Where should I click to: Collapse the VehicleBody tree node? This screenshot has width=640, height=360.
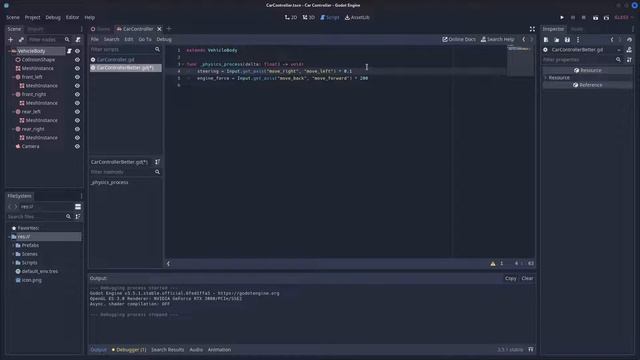pos(9,51)
